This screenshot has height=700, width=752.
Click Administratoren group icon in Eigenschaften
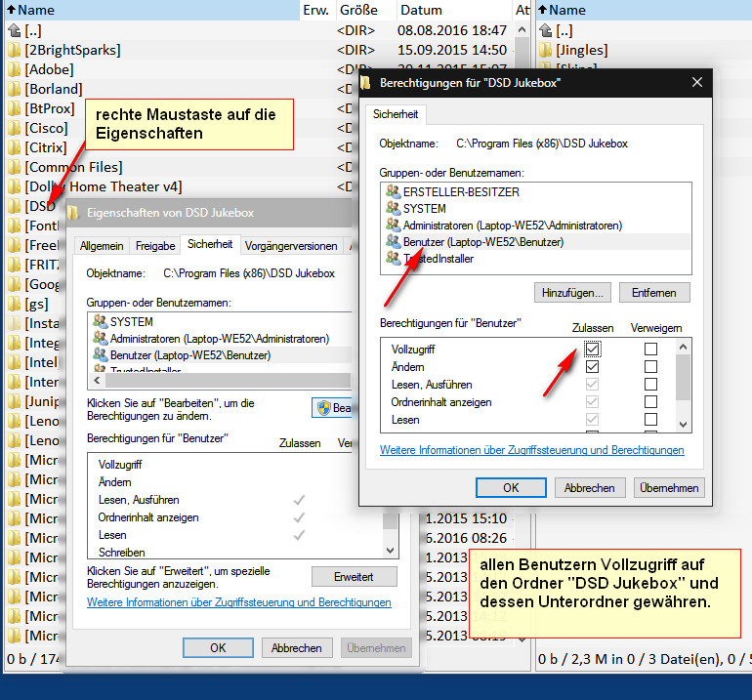(100, 338)
